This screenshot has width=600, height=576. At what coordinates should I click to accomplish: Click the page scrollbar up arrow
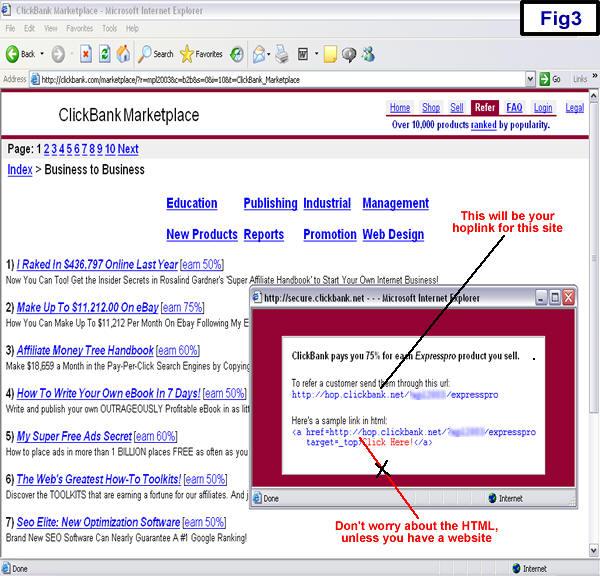click(593, 95)
